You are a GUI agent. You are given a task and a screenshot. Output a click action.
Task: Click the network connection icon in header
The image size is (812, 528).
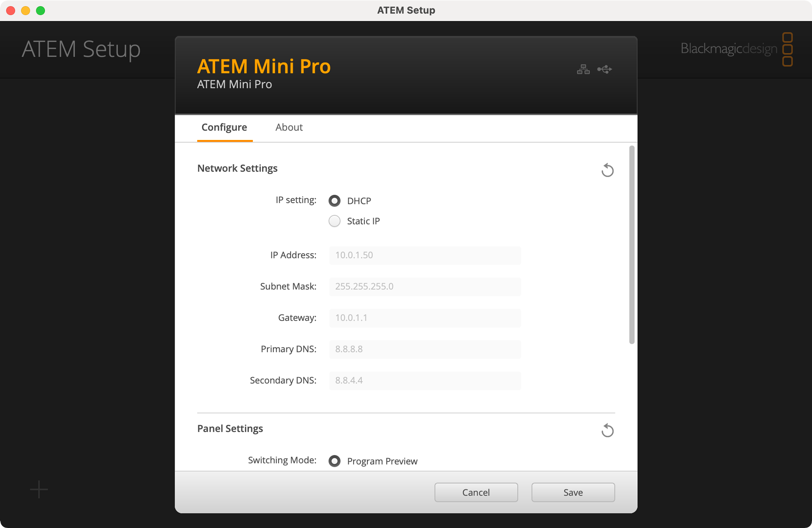pyautogui.click(x=583, y=69)
